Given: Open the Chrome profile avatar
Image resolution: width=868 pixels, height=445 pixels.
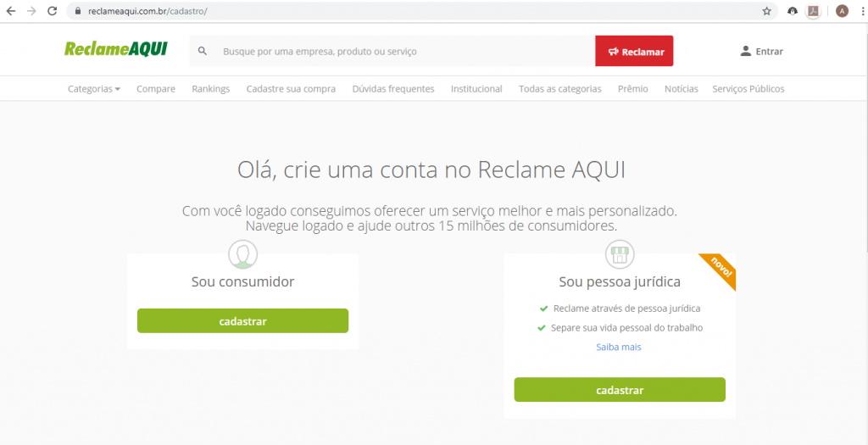Looking at the screenshot, I should [x=842, y=11].
